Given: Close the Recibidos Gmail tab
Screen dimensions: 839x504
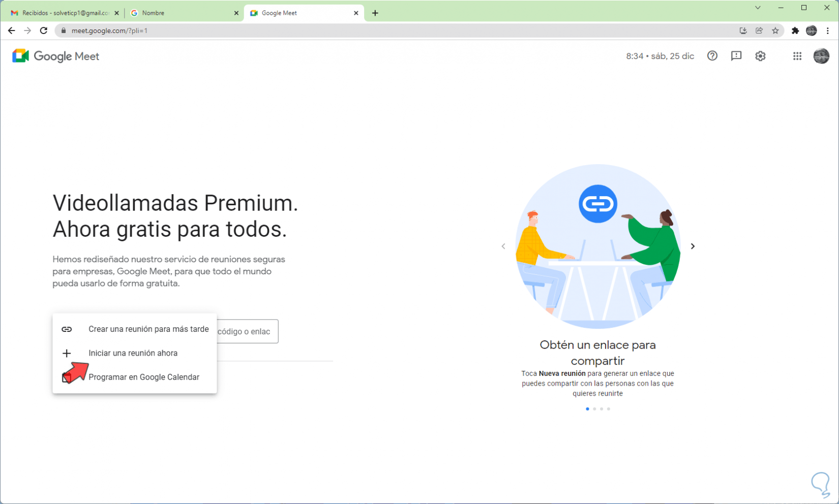Looking at the screenshot, I should [x=116, y=13].
